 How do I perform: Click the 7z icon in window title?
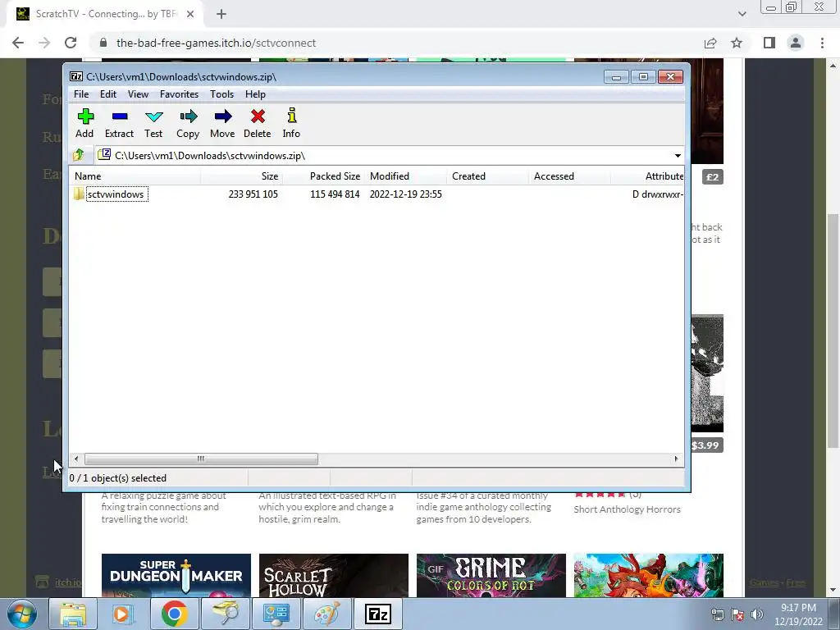pyautogui.click(x=76, y=76)
